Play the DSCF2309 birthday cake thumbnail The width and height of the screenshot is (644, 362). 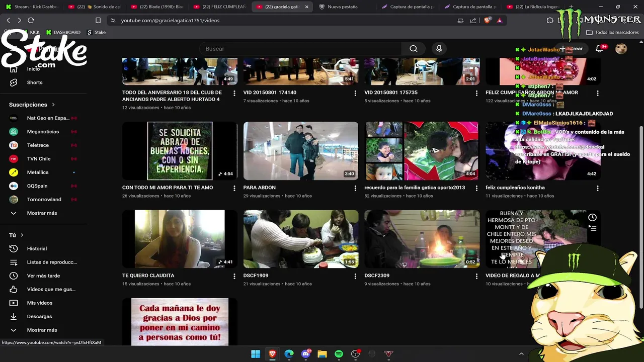(x=422, y=239)
